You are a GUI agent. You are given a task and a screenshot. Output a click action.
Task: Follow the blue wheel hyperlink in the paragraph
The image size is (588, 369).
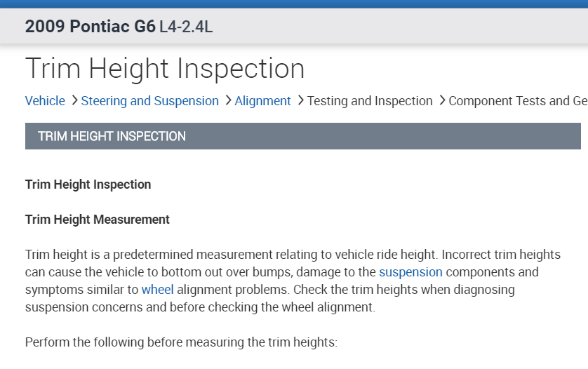pyautogui.click(x=157, y=289)
